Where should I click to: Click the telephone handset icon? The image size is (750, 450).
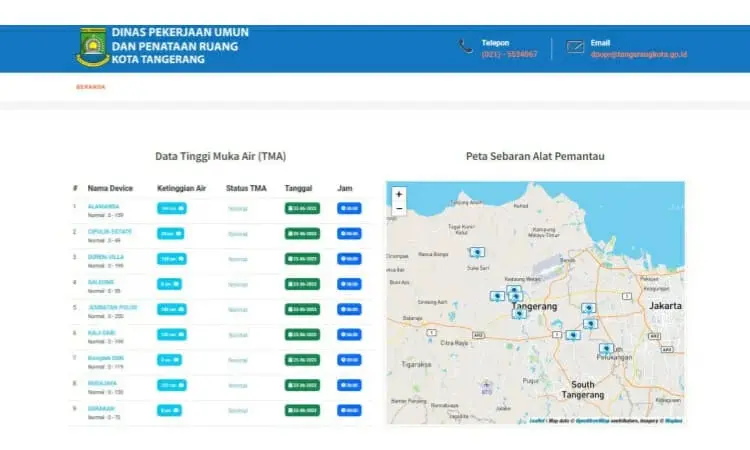click(466, 47)
